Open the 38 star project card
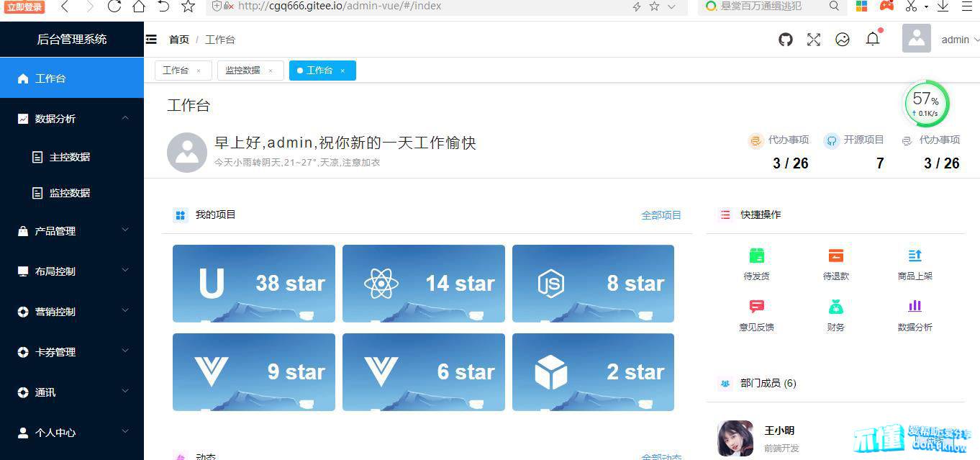Image resolution: width=980 pixels, height=460 pixels. [254, 283]
